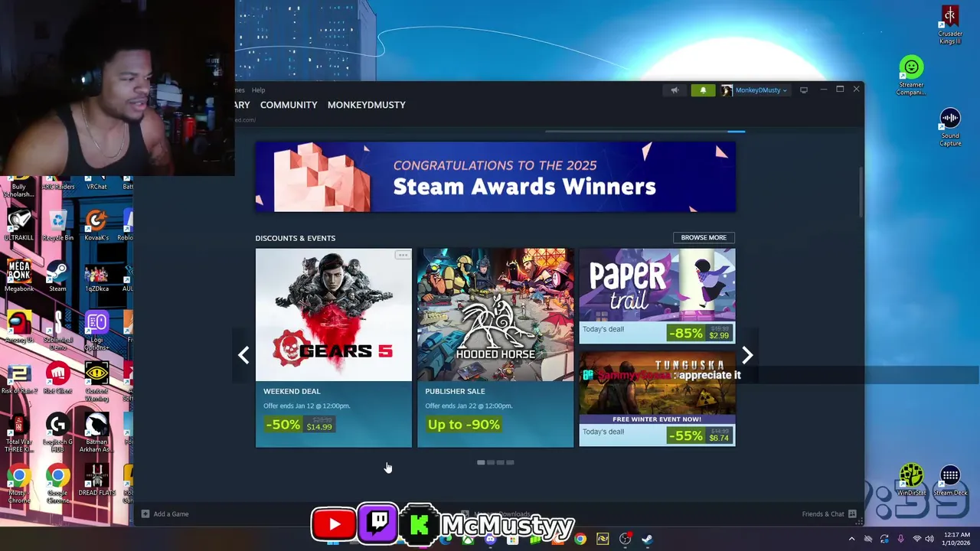This screenshot has height=551, width=980.
Task: Open the Among Us desktop icon
Action: (19, 328)
